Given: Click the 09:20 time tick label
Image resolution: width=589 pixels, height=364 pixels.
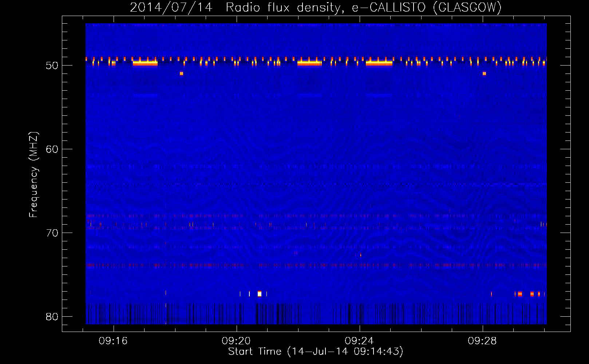Looking at the screenshot, I should coord(236,341).
